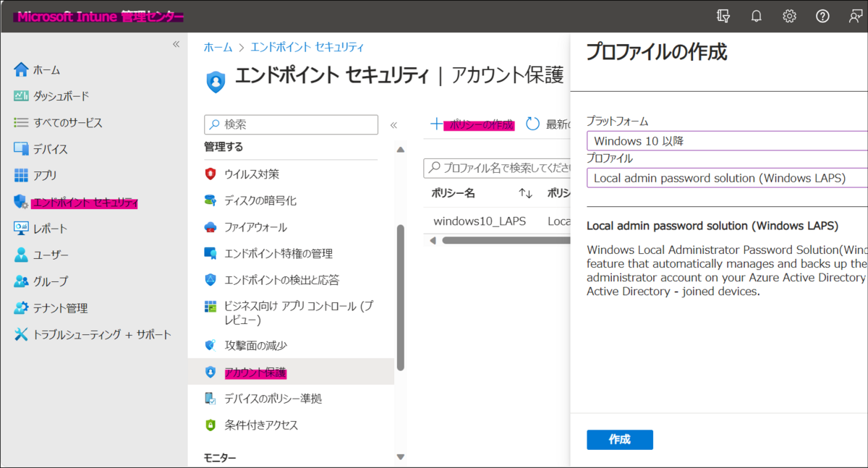Open the settings gear
Viewport: 868px width, 468px height.
point(789,15)
